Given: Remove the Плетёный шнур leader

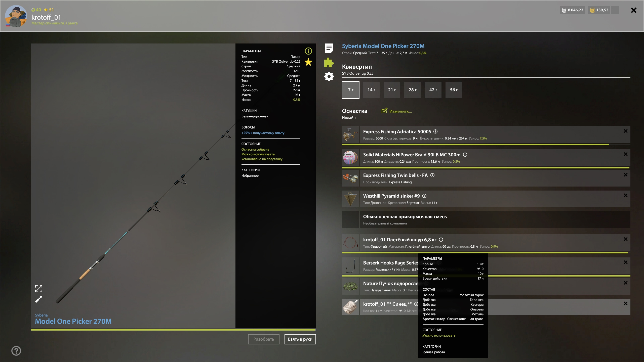Looking at the screenshot, I should [626, 239].
